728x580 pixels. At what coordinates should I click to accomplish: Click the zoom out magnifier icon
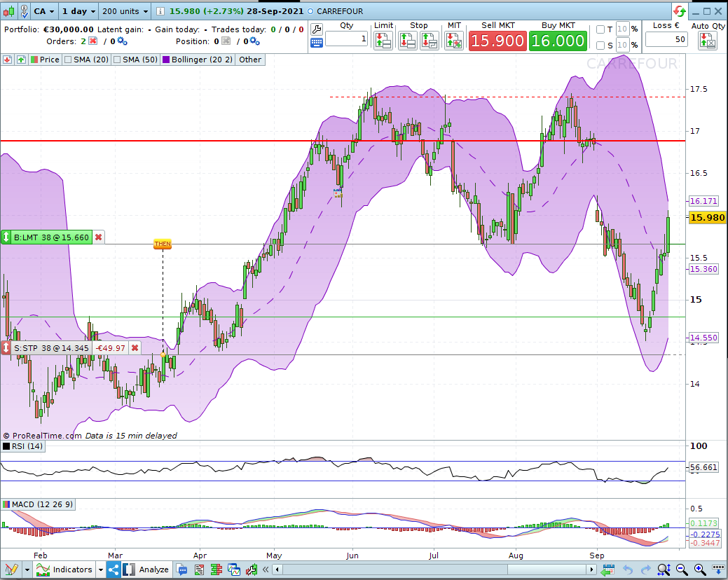click(682, 569)
